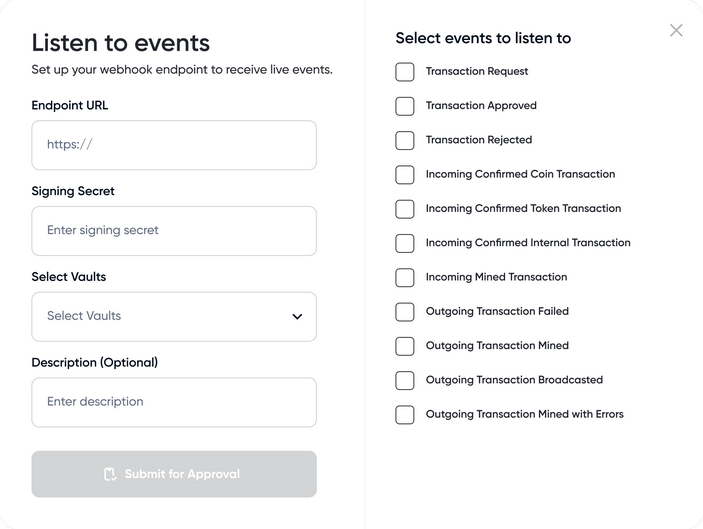Check Incoming Confirmed Token Transaction box

[x=405, y=209]
